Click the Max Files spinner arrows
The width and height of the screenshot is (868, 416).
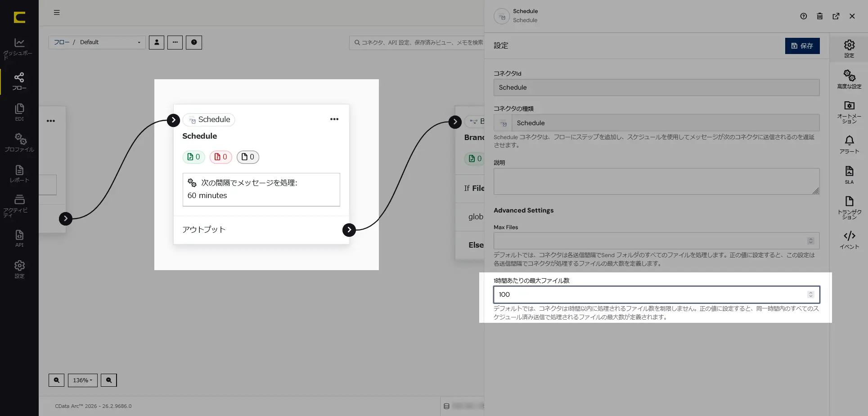click(811, 241)
